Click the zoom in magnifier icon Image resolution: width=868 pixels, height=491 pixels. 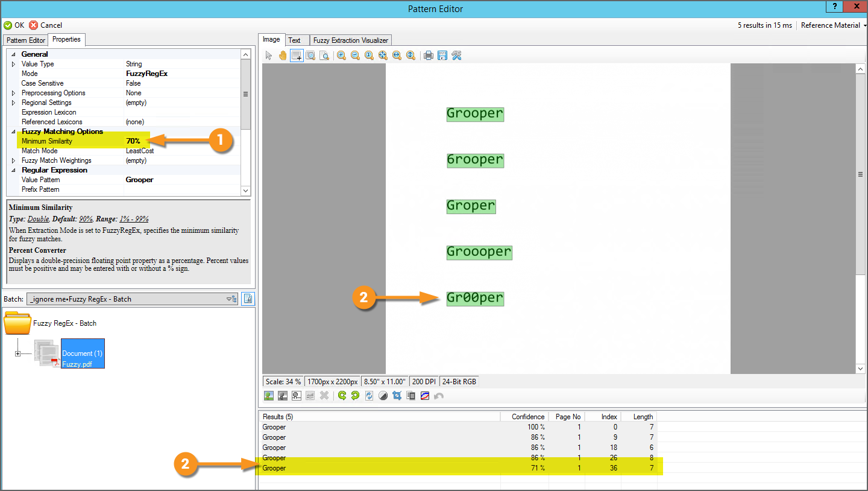341,55
